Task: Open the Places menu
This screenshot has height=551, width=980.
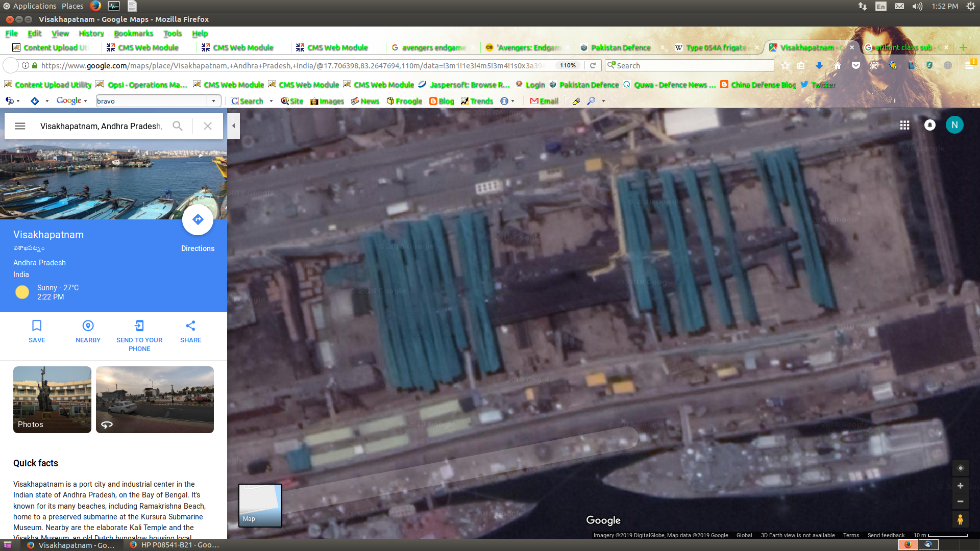Action: click(72, 6)
